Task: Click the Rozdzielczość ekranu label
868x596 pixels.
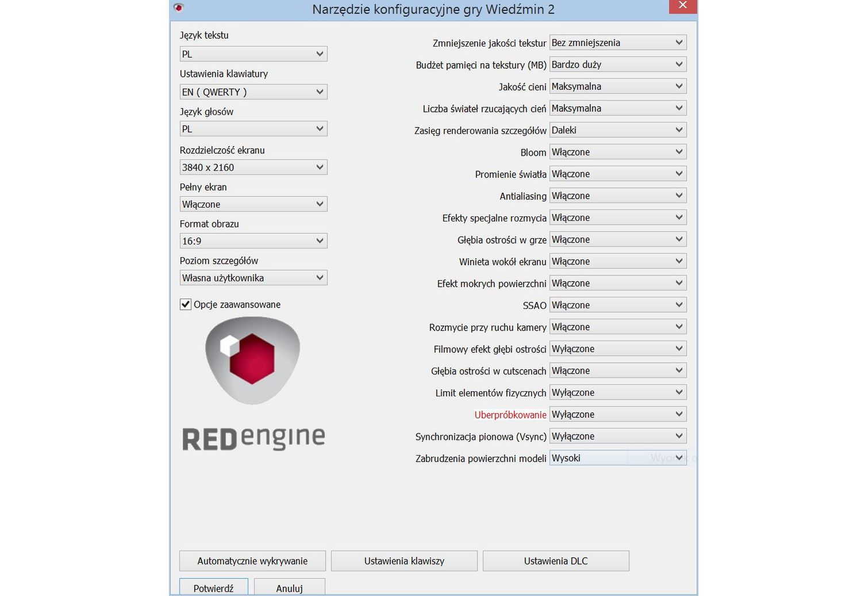Action: [222, 150]
